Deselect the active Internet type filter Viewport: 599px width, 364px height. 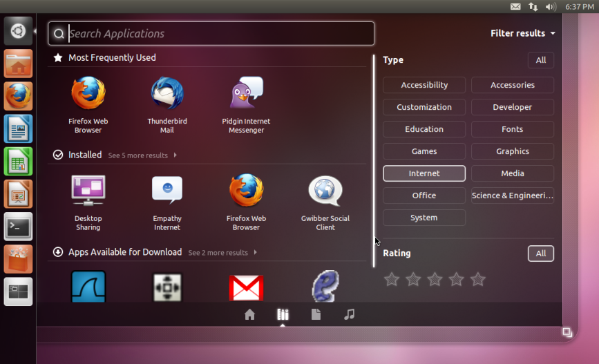pyautogui.click(x=424, y=173)
